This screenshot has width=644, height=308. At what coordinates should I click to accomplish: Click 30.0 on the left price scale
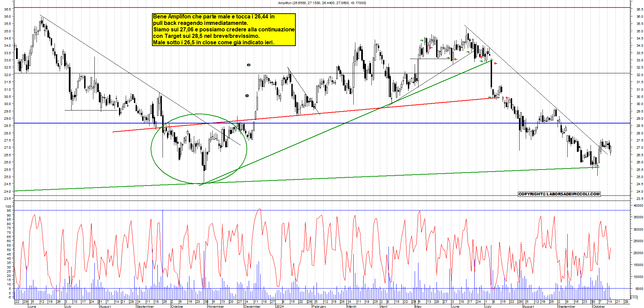tap(7, 104)
